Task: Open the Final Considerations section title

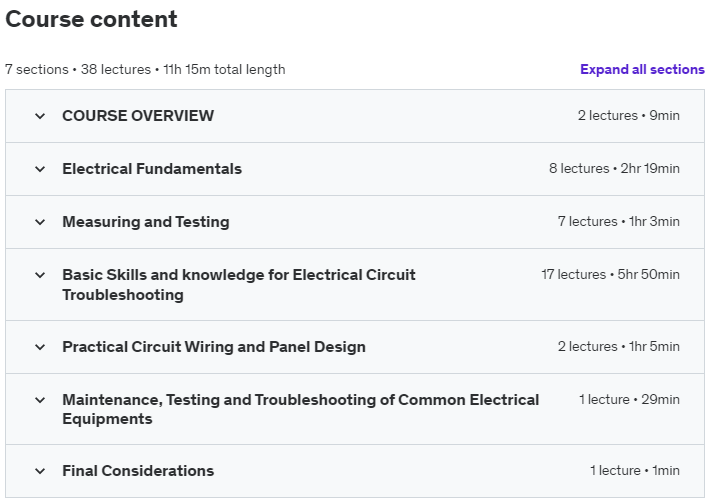Action: (138, 471)
